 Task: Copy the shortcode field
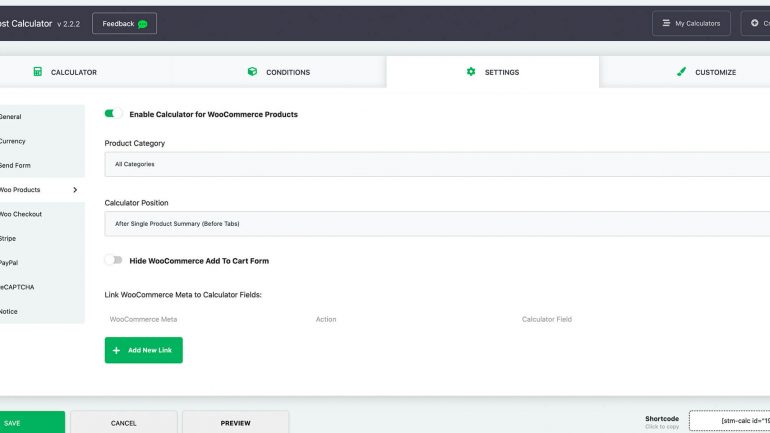730,421
